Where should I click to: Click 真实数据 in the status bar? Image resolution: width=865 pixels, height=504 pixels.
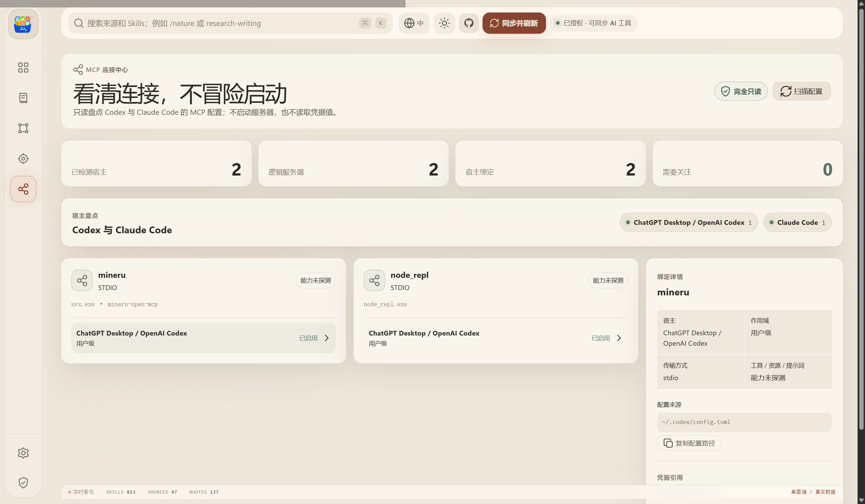825,492
